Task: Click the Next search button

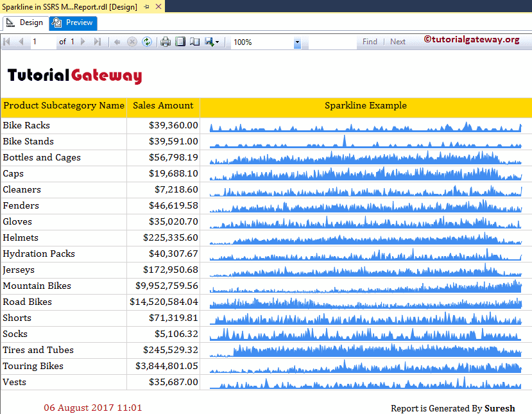Action: coord(397,41)
